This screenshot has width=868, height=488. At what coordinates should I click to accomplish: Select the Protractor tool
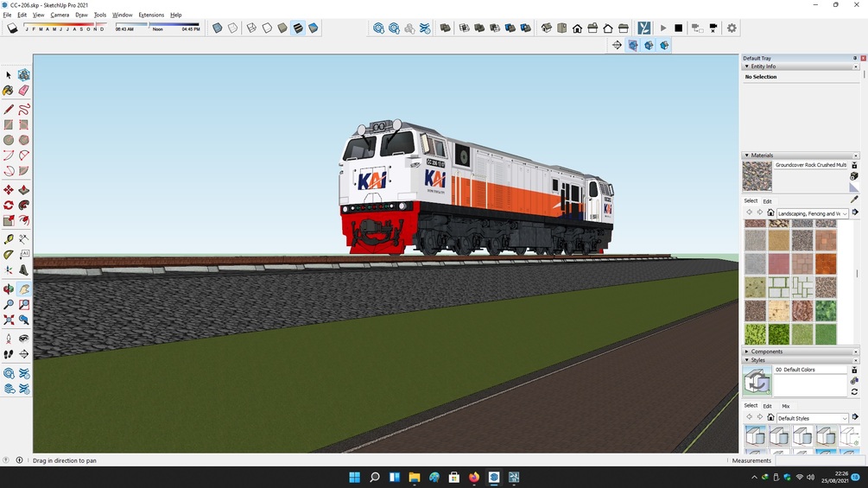click(9, 255)
